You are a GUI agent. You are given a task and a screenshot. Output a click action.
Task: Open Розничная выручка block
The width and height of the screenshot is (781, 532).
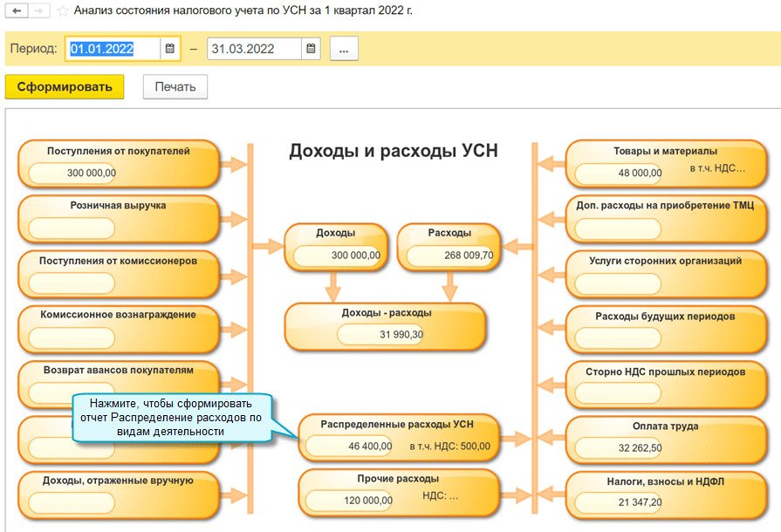119,219
